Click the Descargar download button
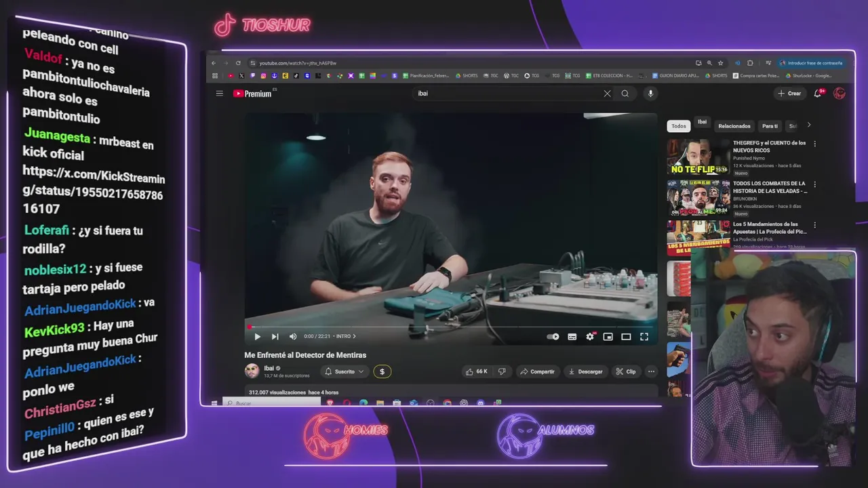868x488 pixels. [585, 371]
